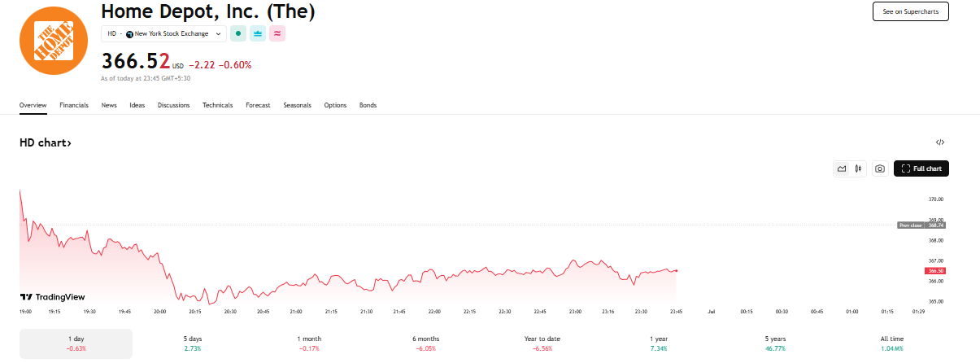Take a chart snapshot with camera icon

pyautogui.click(x=879, y=168)
